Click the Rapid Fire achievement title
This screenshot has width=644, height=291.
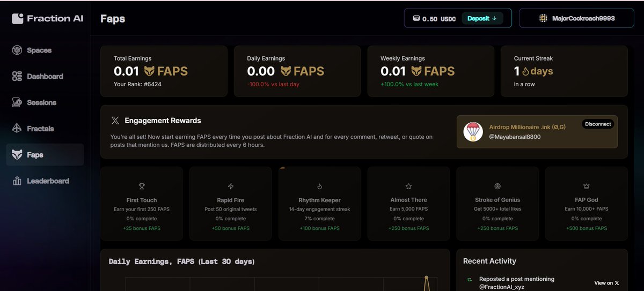coord(231,200)
